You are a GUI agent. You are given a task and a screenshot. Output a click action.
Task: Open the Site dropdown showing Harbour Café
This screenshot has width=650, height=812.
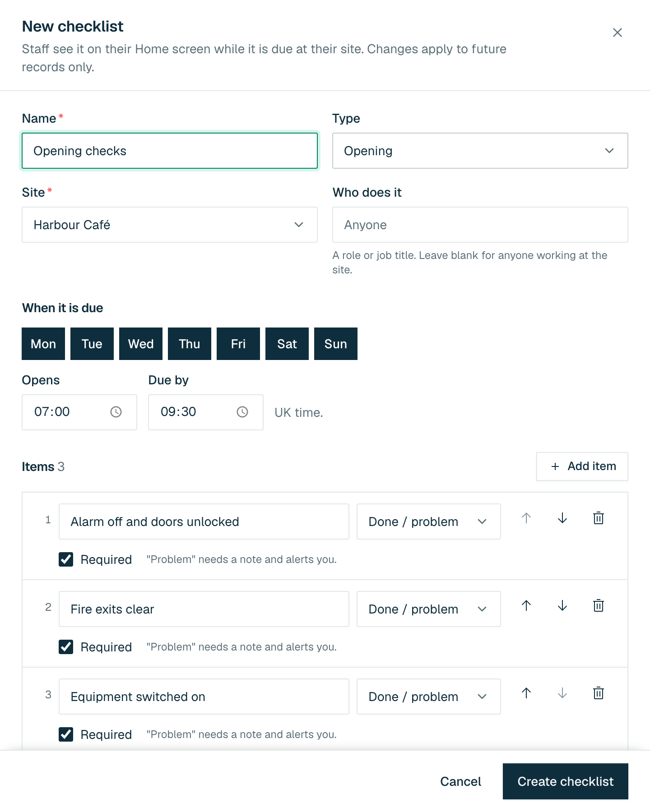[170, 225]
